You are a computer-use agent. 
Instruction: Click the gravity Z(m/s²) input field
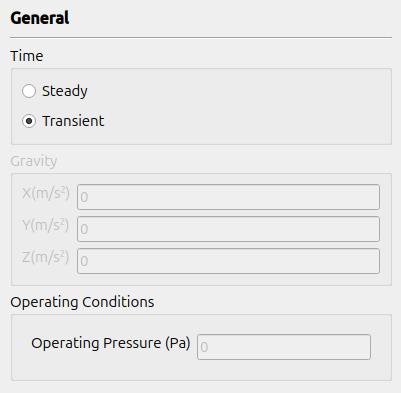[228, 261]
